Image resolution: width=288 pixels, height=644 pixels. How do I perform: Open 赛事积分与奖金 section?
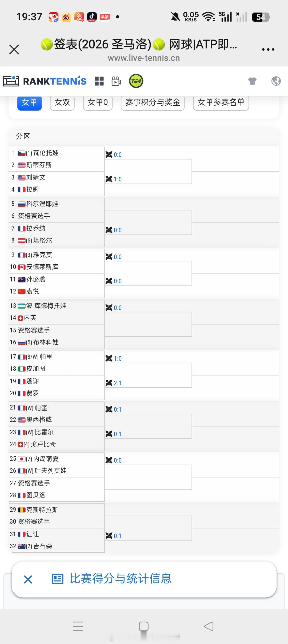152,103
